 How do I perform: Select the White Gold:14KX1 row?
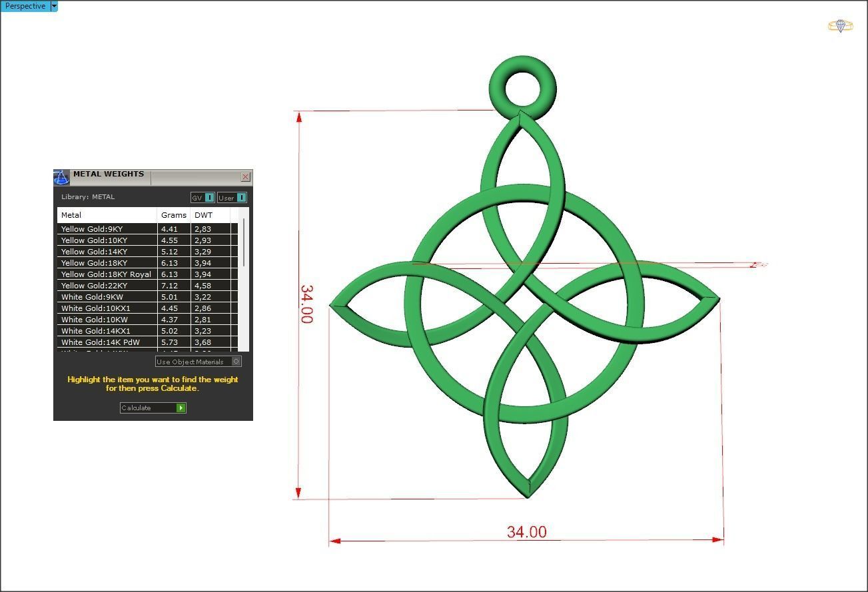147,331
